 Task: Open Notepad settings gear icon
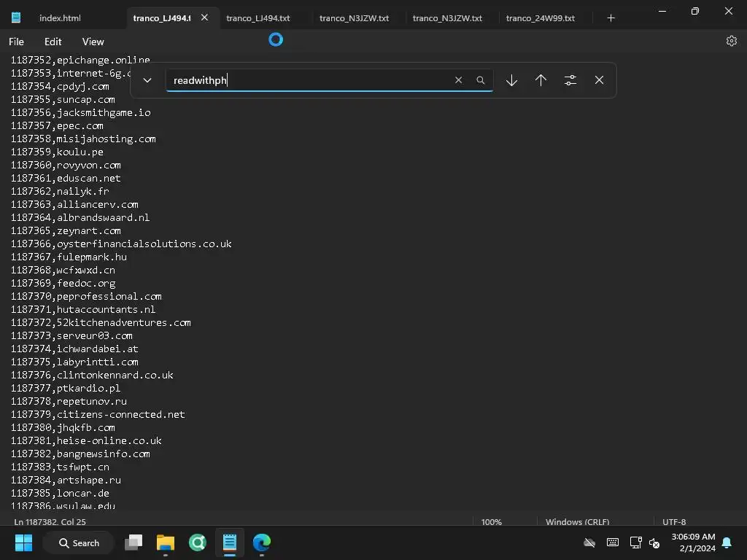click(x=731, y=42)
